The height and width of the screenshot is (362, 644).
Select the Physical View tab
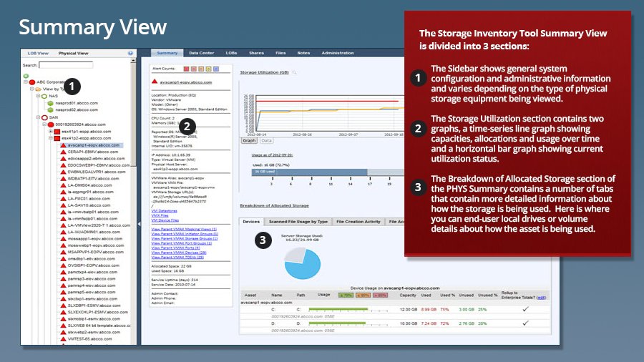[73, 53]
